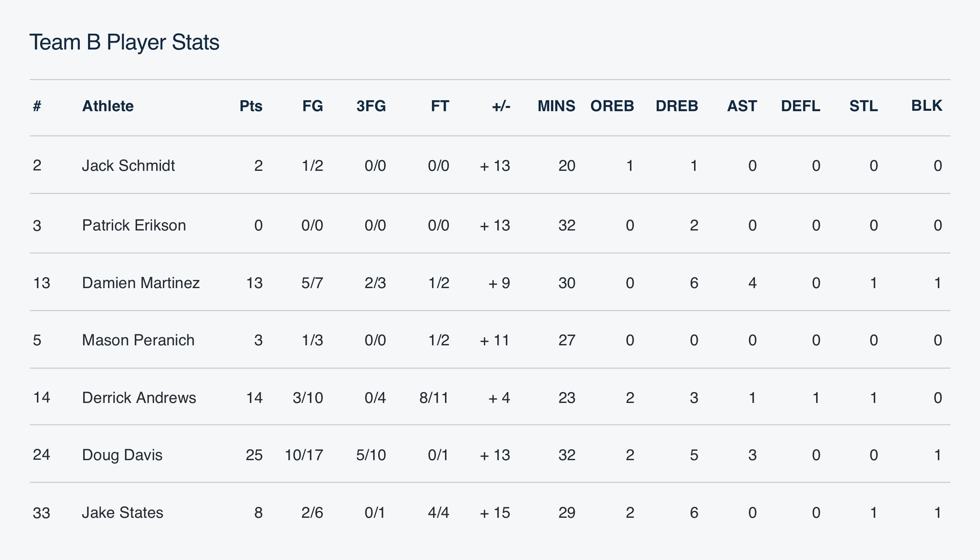Click the BLK column header
Image resolution: width=980 pixels, height=560 pixels.
(x=926, y=106)
